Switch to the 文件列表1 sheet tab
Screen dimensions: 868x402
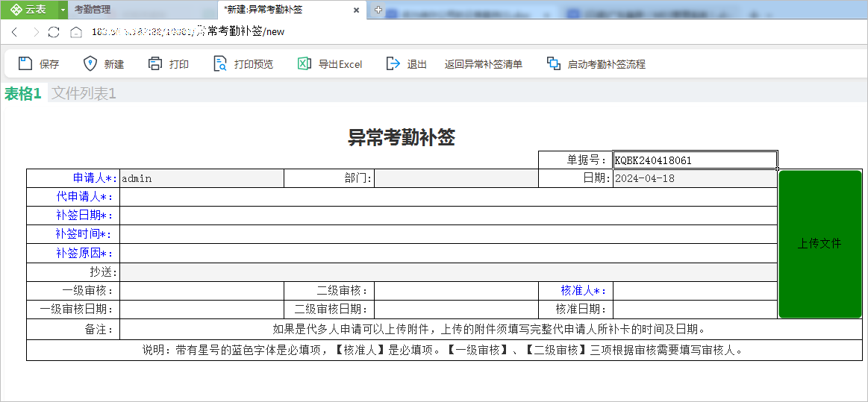pos(84,93)
